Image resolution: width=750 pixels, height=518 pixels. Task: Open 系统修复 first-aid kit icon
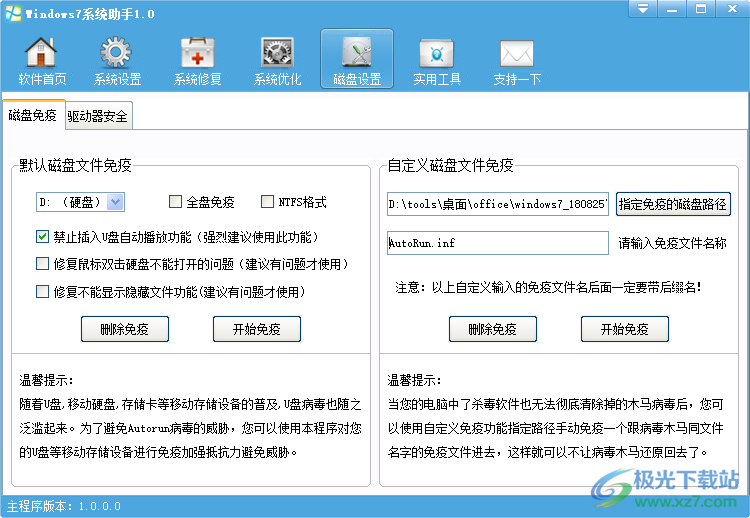tap(197, 60)
